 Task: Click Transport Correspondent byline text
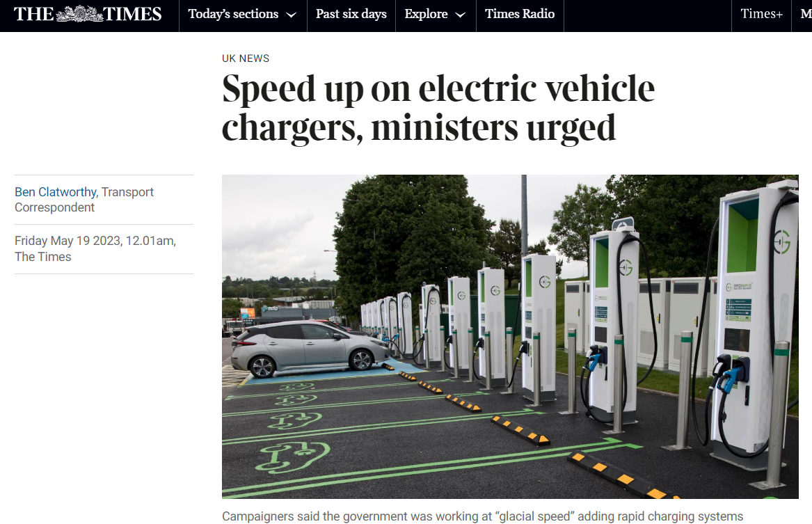[84, 200]
